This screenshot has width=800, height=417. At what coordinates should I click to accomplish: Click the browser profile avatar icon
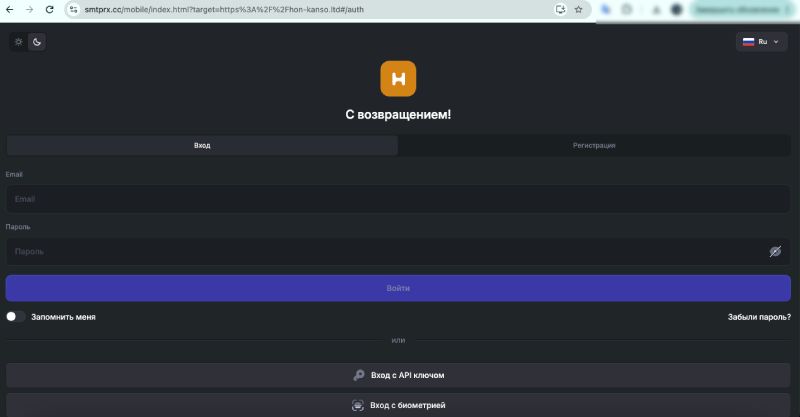(x=677, y=9)
